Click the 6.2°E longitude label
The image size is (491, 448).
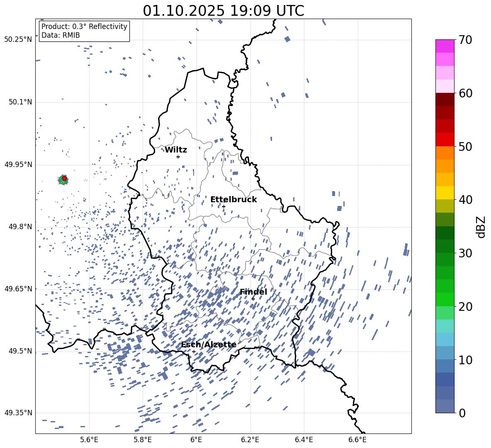click(x=250, y=440)
